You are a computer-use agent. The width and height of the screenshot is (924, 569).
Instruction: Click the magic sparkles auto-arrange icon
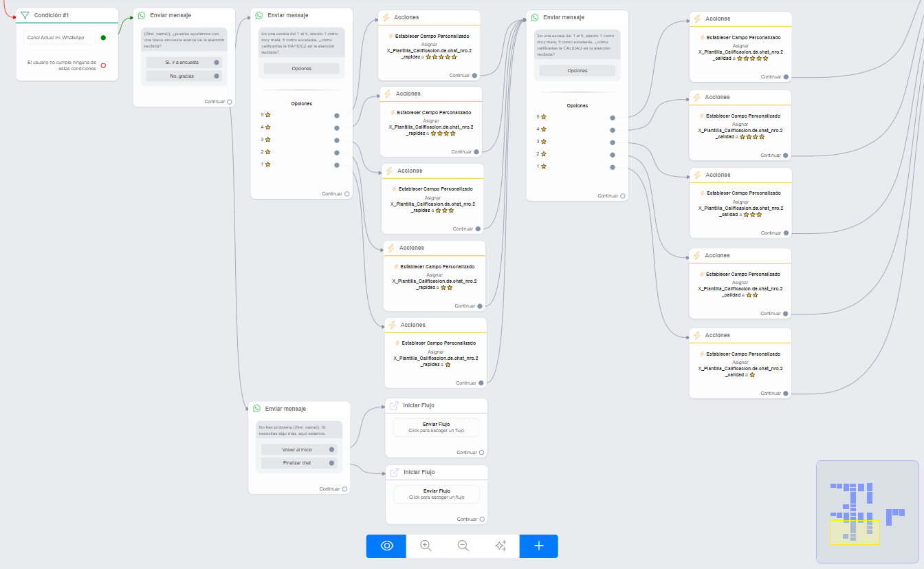point(500,546)
